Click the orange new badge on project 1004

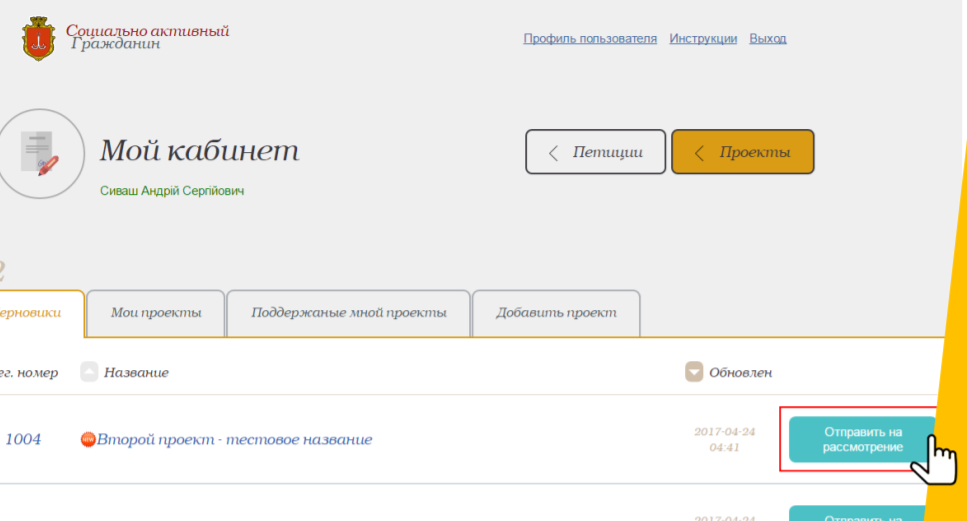tap(88, 439)
